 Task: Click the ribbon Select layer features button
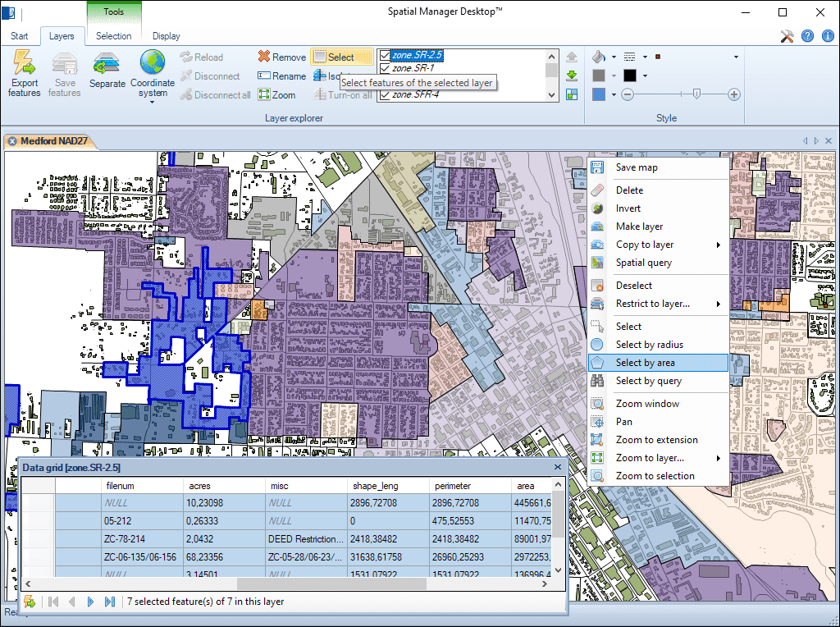coord(341,57)
